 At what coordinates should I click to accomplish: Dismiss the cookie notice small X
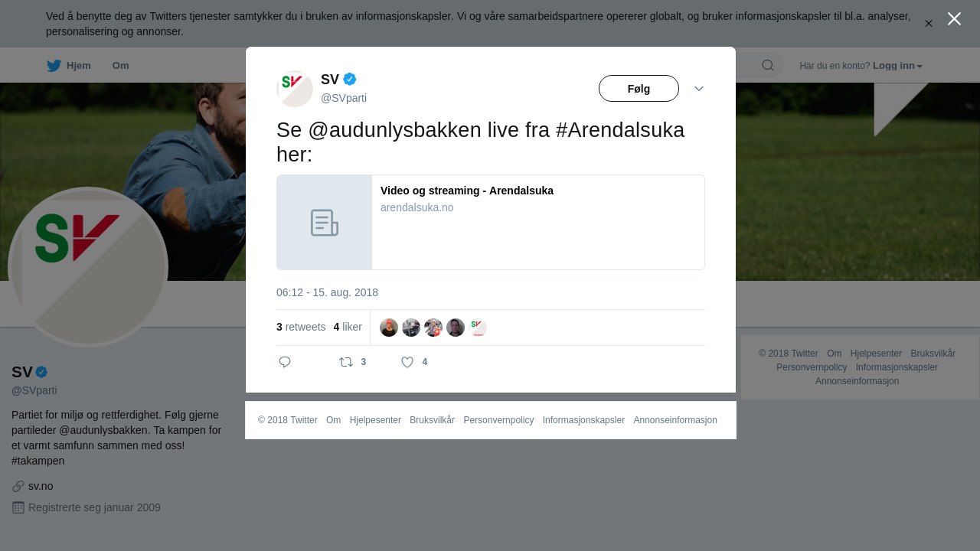click(928, 24)
